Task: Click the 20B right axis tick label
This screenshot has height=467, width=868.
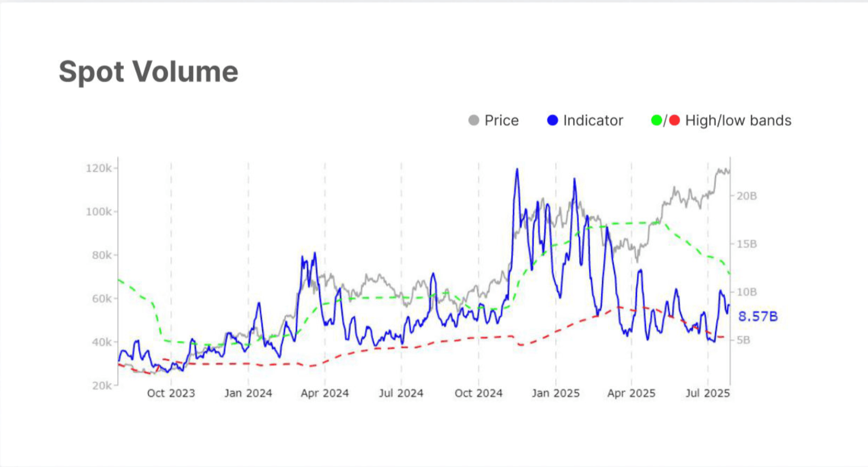Action: [x=747, y=196]
